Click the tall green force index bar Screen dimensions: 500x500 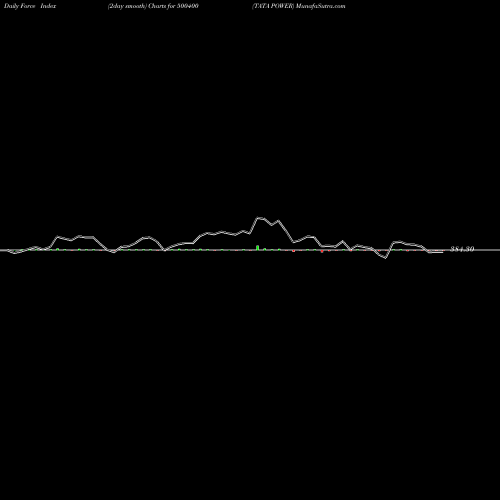(x=257, y=247)
